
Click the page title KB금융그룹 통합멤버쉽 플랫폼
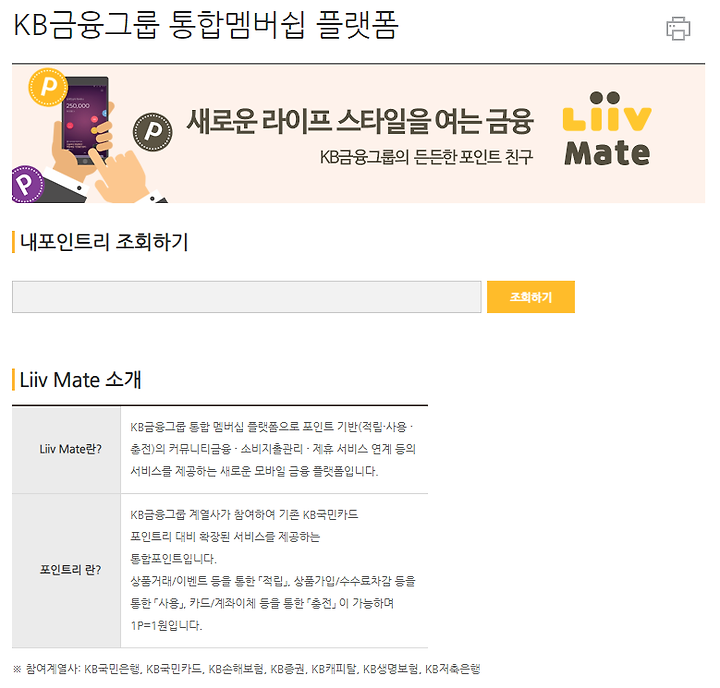point(206,25)
